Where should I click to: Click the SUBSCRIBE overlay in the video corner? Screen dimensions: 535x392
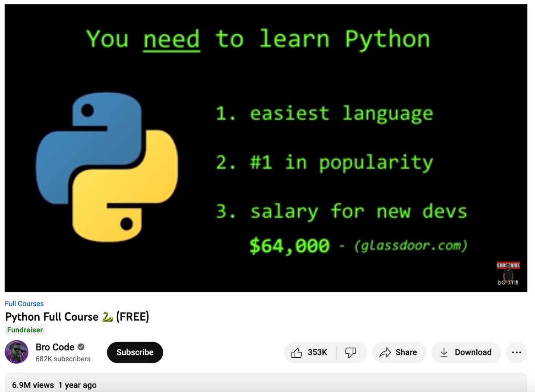pos(508,265)
